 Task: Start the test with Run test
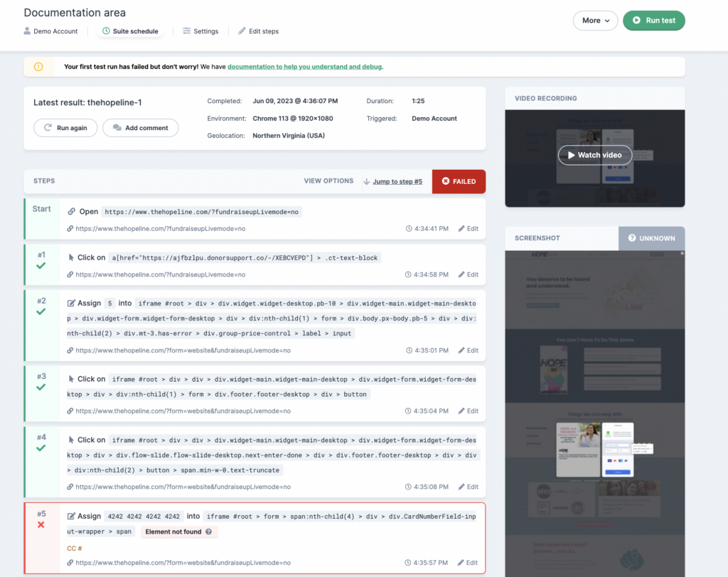(x=654, y=21)
